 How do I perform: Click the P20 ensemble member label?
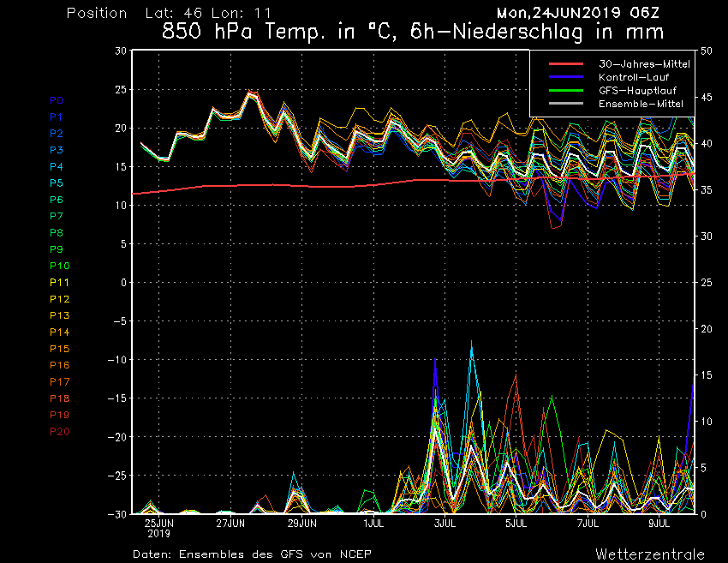[x=60, y=432]
